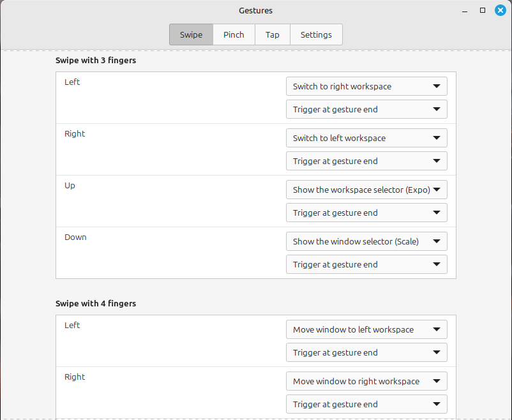Change trigger timing for 4-finger Right swipe
512x420 pixels.
coord(366,404)
